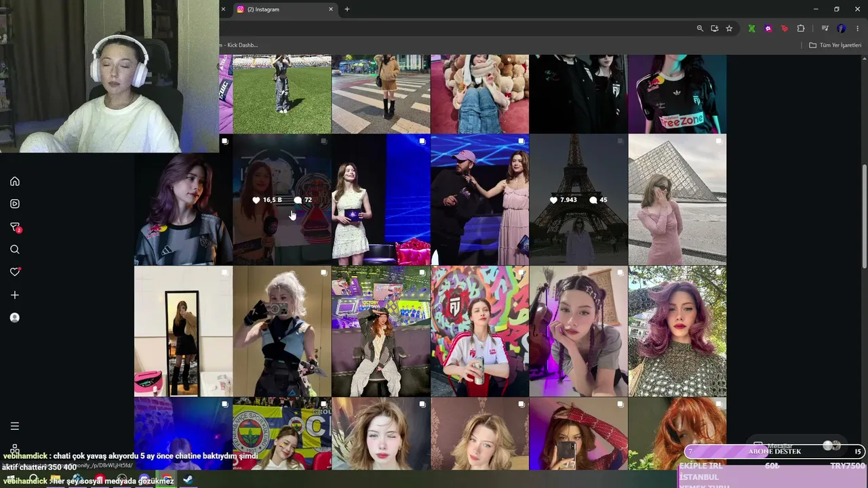Open the man in pink cap post
The image size is (868, 488).
479,199
